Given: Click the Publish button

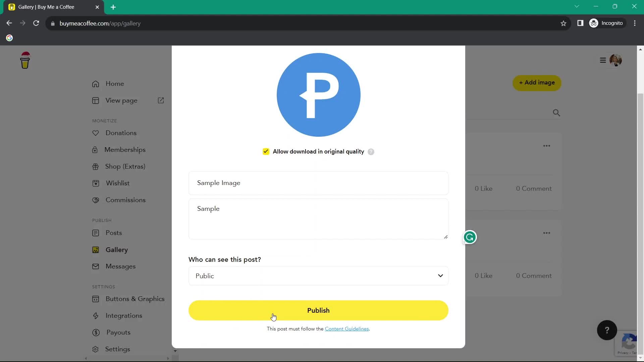Looking at the screenshot, I should 318,310.
